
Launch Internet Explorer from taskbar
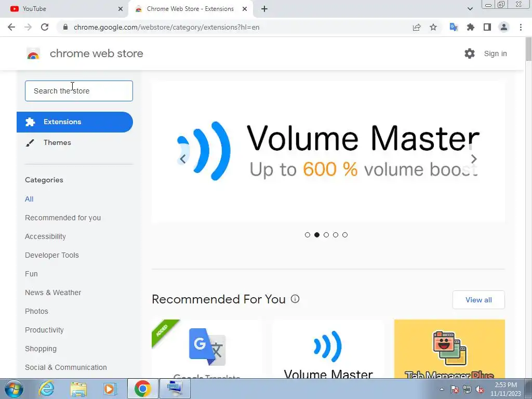coord(46,389)
